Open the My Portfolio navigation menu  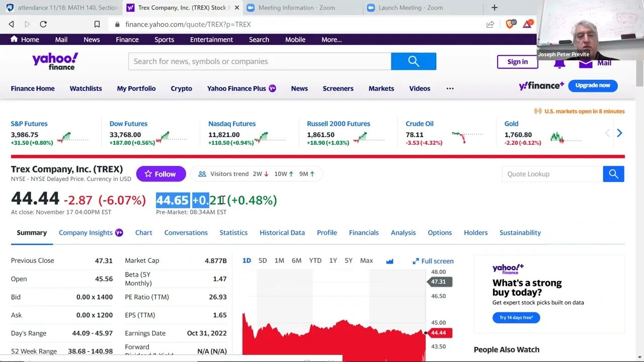(x=136, y=88)
